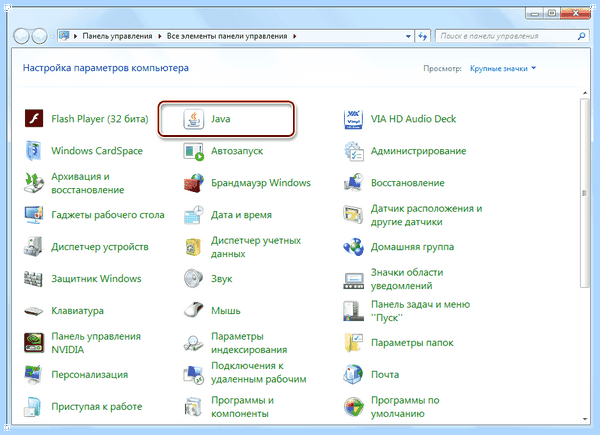
Task: Open the Датчик расположения icon
Action: click(353, 215)
